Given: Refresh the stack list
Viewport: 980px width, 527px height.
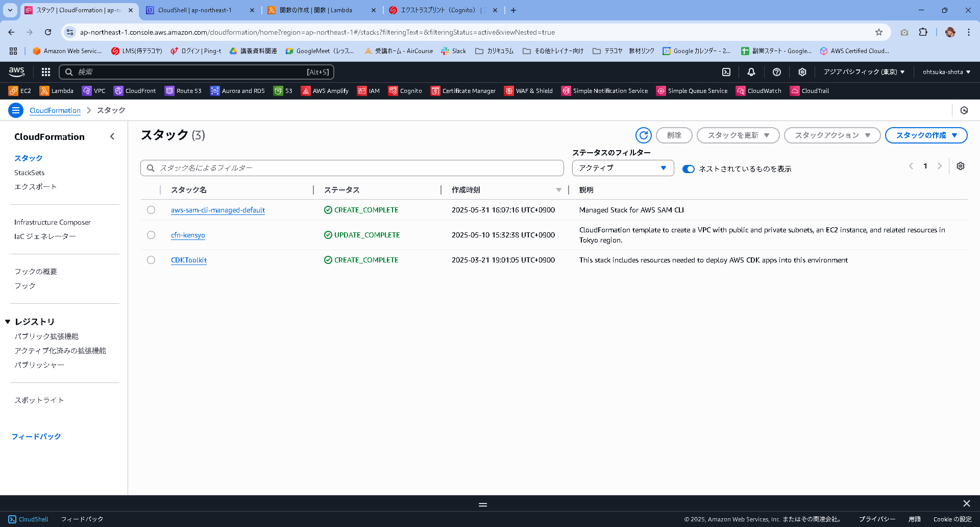Looking at the screenshot, I should tap(644, 135).
